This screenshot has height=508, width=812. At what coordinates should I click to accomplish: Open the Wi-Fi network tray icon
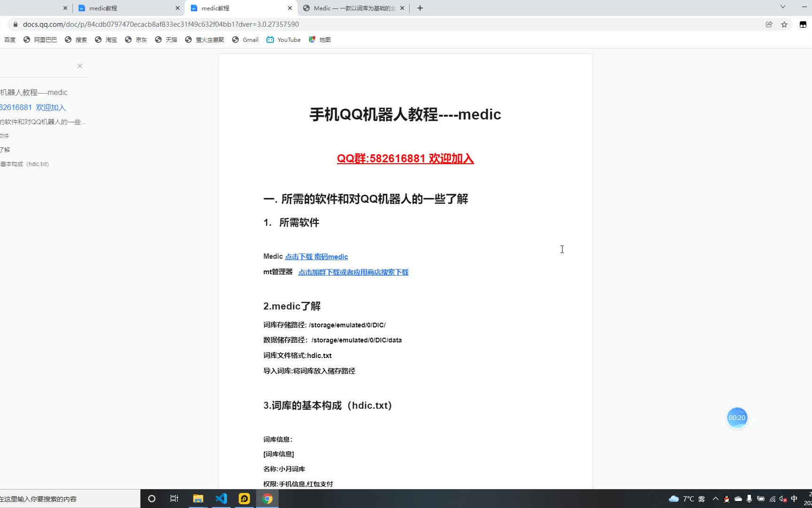tap(772, 499)
